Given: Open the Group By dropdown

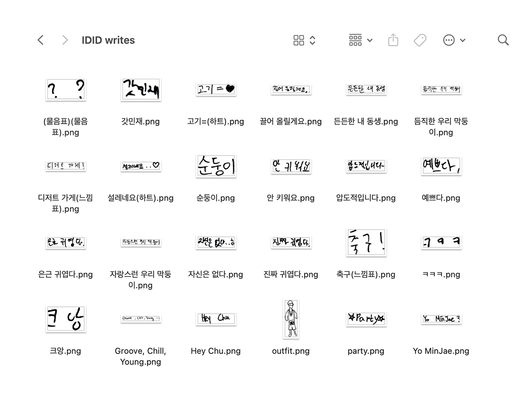Looking at the screenshot, I should click(x=360, y=40).
